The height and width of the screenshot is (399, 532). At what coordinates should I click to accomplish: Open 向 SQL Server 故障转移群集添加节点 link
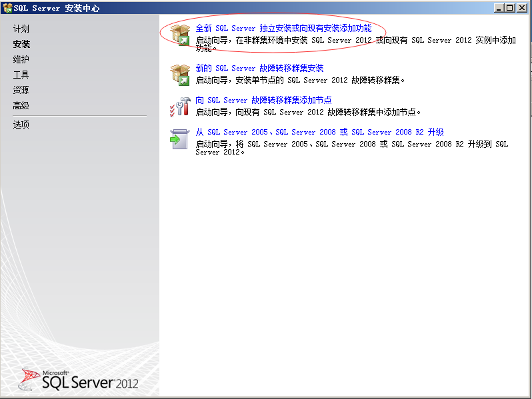[263, 100]
